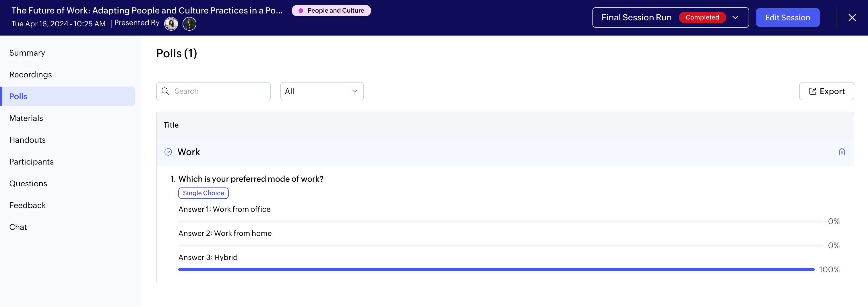Open the Materials section

pos(26,118)
